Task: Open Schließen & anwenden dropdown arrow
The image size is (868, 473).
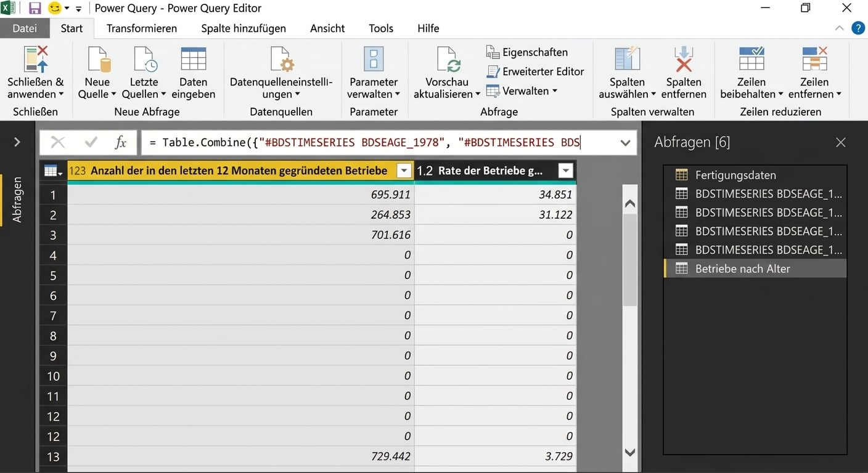Action: click(61, 95)
